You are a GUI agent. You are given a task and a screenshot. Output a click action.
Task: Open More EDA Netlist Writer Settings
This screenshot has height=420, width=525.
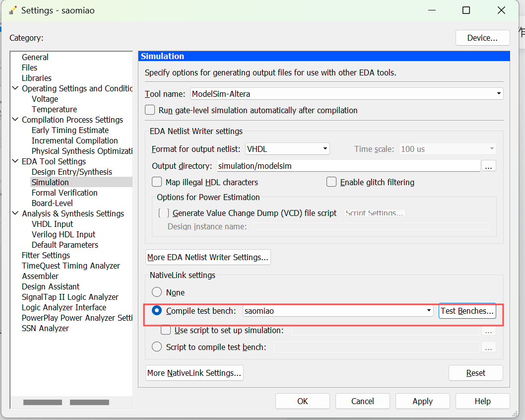208,257
